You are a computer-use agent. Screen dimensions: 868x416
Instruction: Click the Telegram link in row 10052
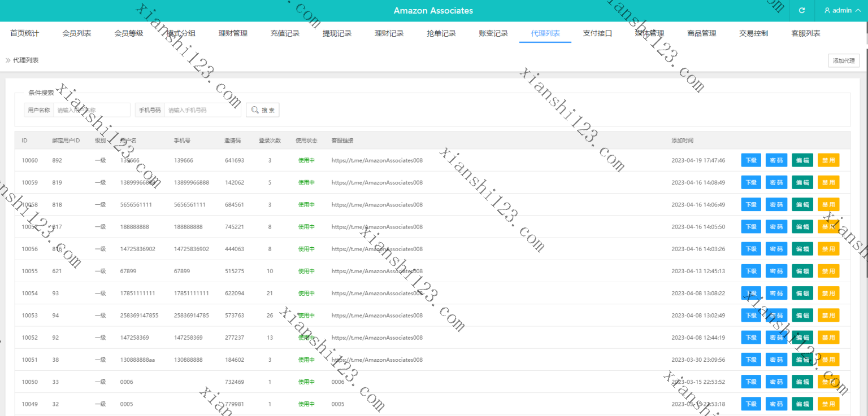377,338
